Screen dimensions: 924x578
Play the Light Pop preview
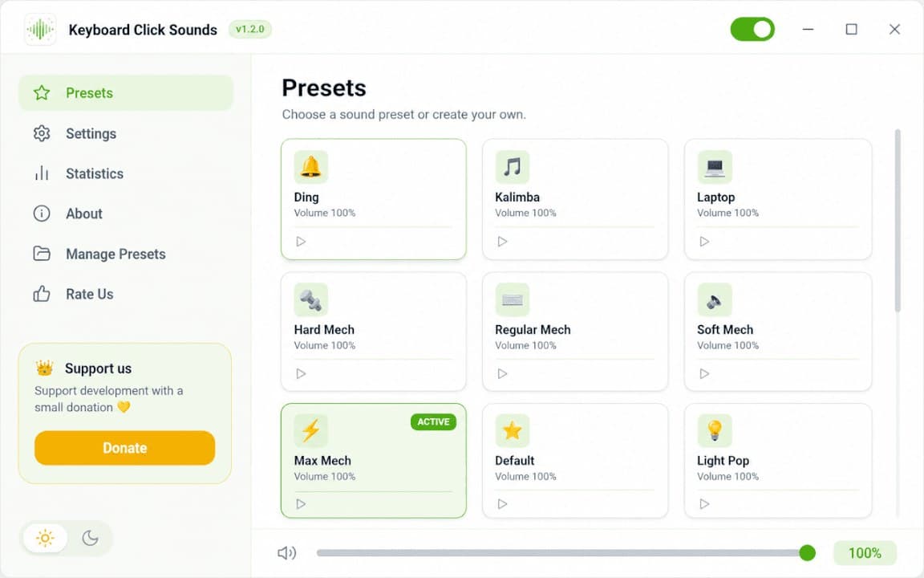click(x=704, y=503)
